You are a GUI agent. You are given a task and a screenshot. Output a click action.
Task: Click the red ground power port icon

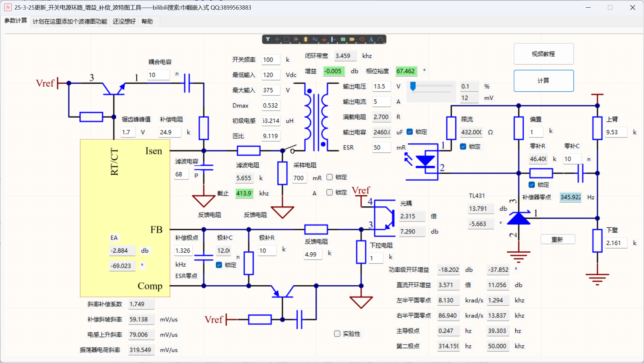[324, 39]
